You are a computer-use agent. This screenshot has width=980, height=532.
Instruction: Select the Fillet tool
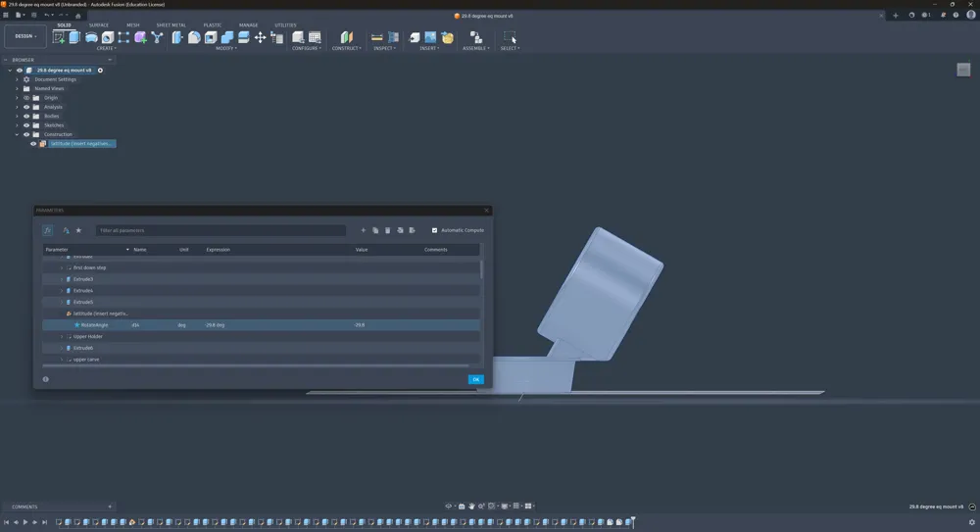[x=194, y=37]
